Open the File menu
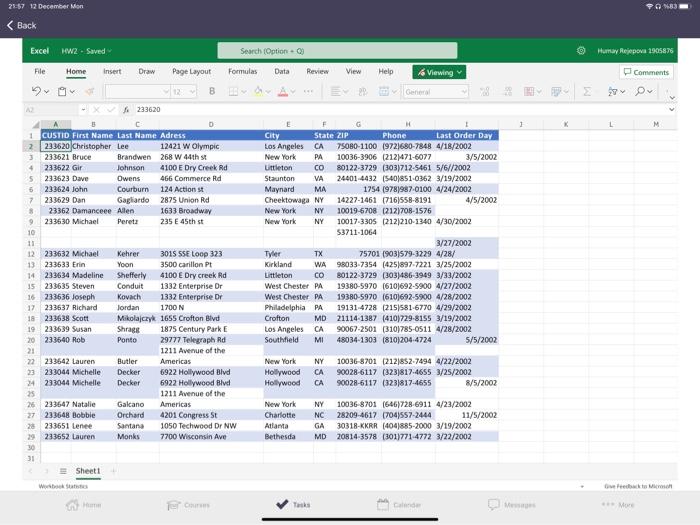The height and width of the screenshot is (525, 700). 40,71
